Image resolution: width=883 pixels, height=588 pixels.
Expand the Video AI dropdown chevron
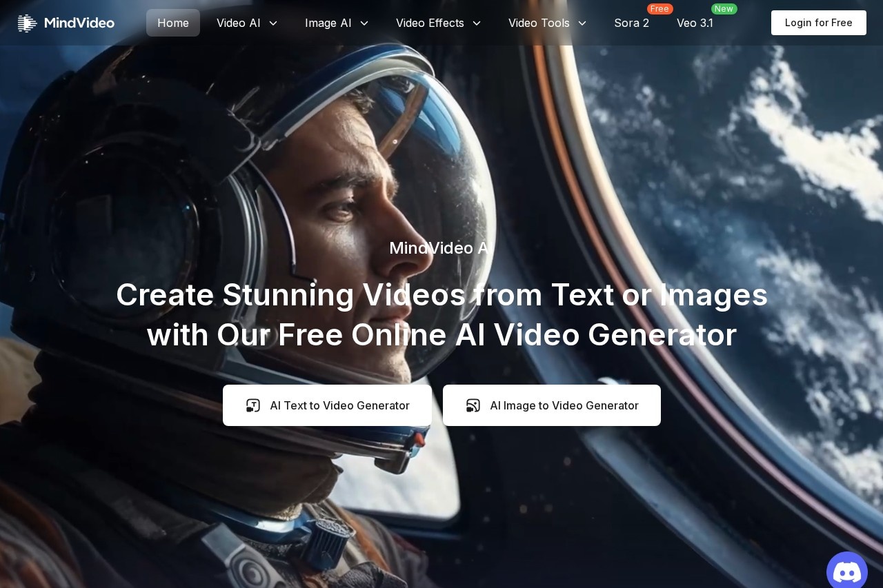pos(273,23)
